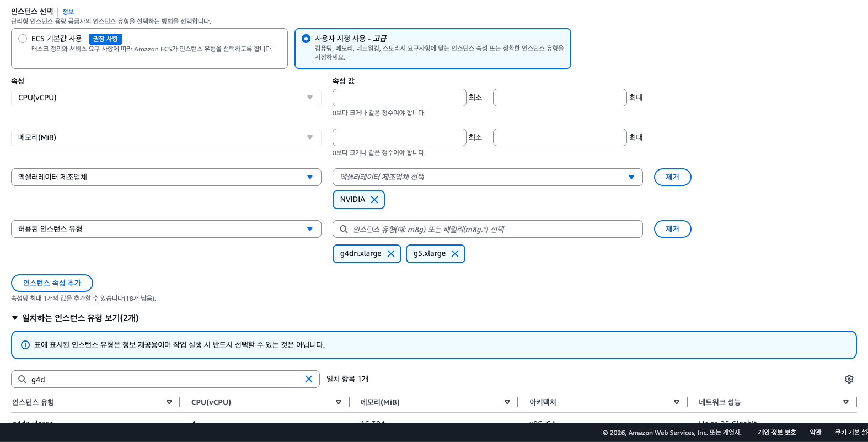Image resolution: width=868 pixels, height=442 pixels.
Task: Sort by 네트워크 성능 column arrow
Action: [845, 402]
